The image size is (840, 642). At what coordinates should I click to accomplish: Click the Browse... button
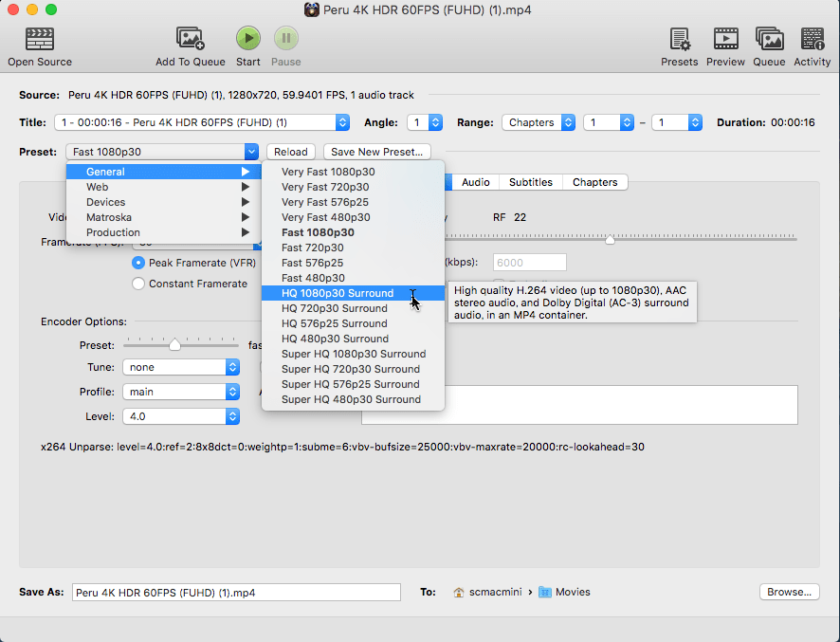[789, 592]
